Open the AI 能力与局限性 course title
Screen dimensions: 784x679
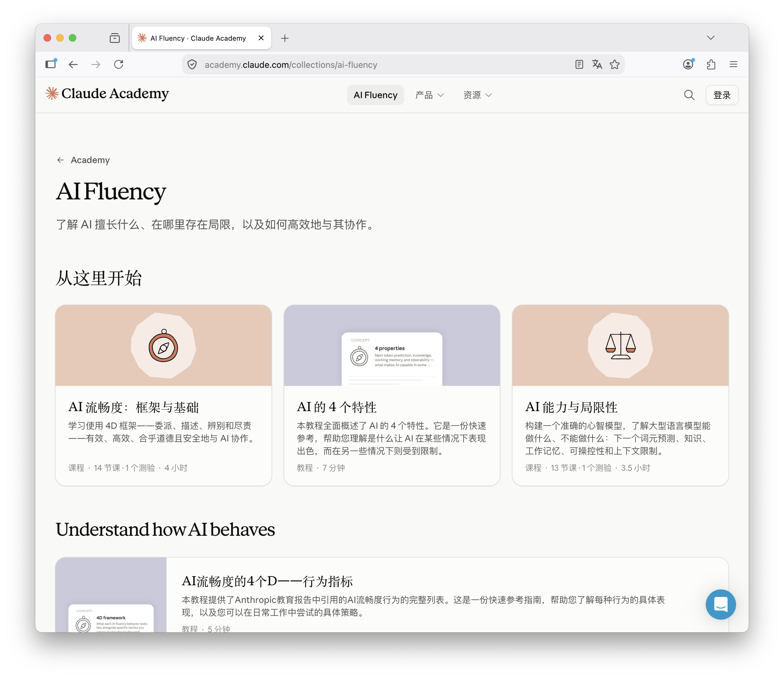[571, 407]
